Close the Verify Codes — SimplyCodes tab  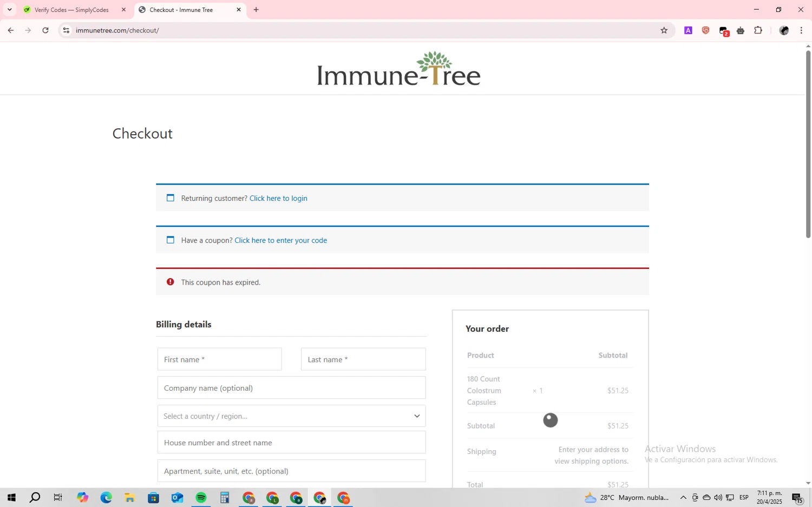click(x=123, y=10)
